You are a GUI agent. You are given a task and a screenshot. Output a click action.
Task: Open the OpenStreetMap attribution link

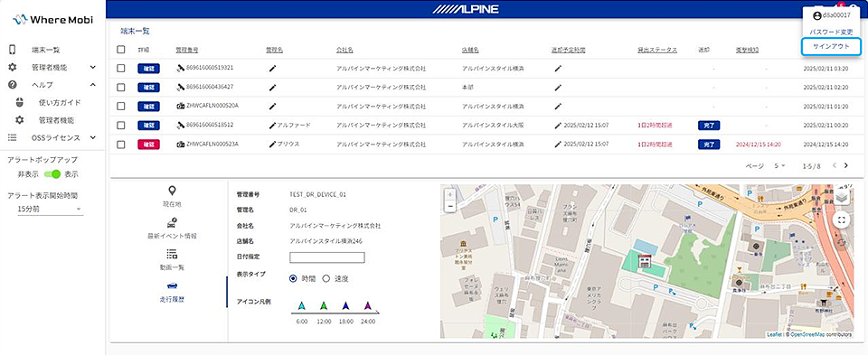(808, 334)
